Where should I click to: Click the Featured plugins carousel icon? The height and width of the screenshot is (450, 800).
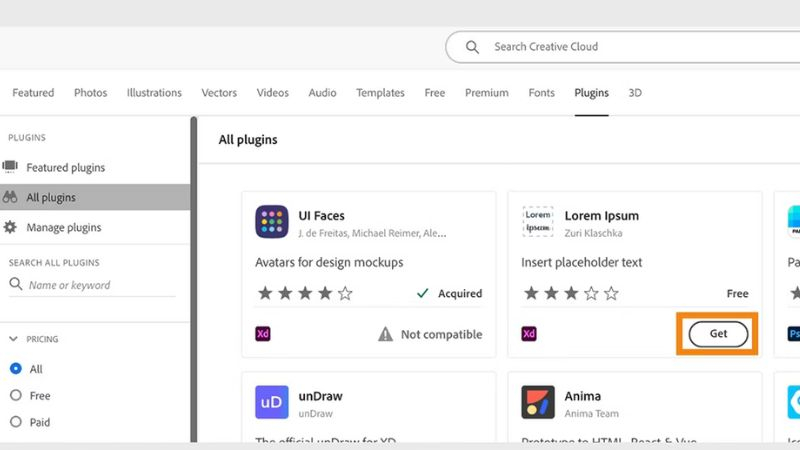(x=10, y=166)
